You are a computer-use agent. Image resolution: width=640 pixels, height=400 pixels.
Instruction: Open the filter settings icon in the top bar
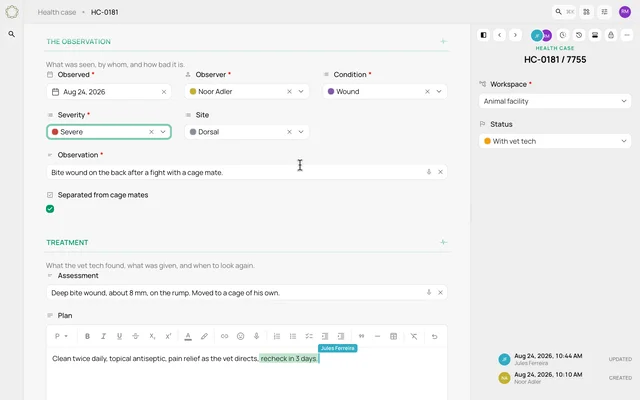(x=604, y=12)
